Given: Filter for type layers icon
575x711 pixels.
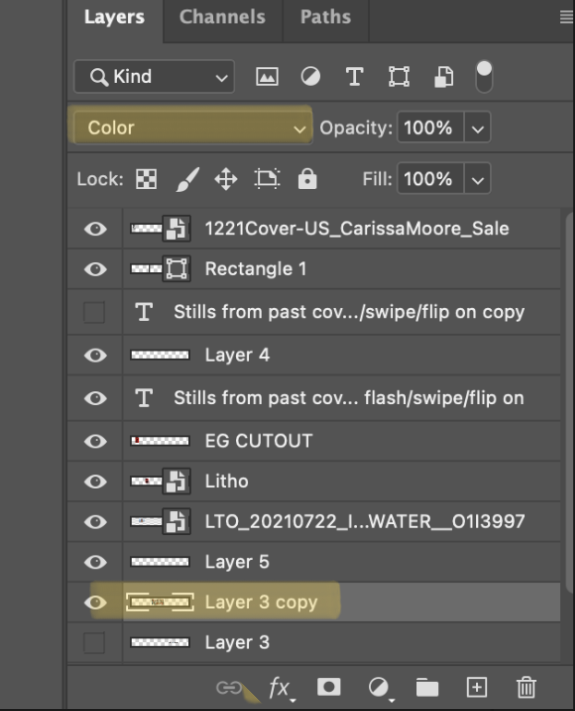Looking at the screenshot, I should [x=354, y=77].
